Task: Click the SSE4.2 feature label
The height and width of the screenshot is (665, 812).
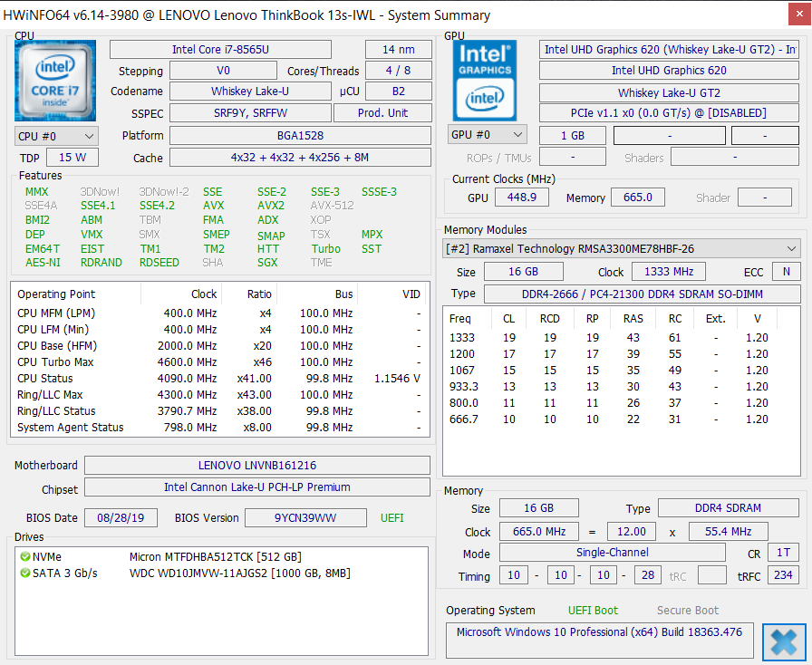Action: pyautogui.click(x=157, y=206)
